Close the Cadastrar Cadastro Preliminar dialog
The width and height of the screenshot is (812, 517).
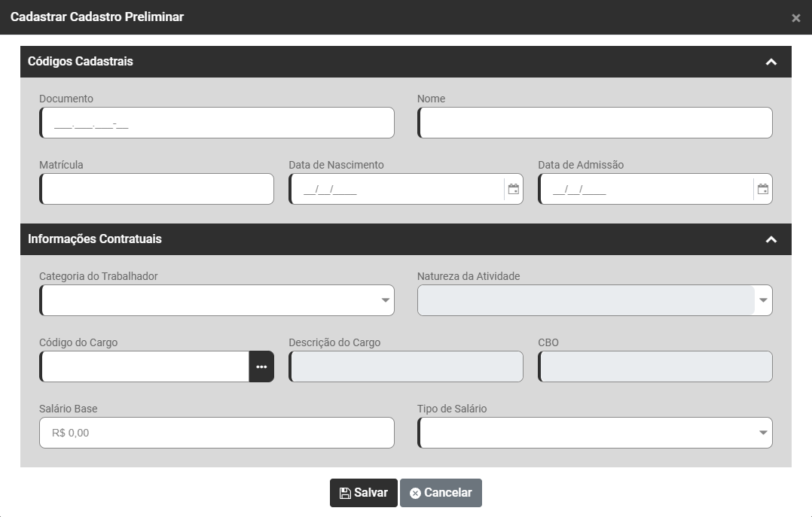pos(796,18)
